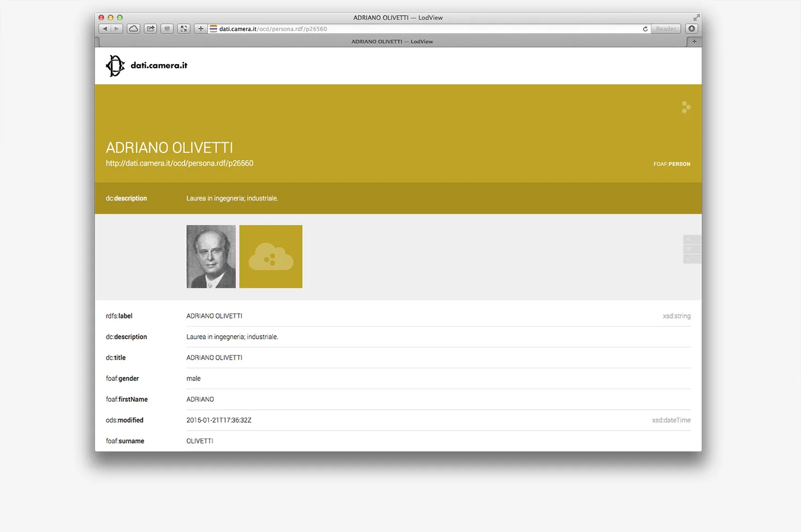Click the new tab plus button
801x532 pixels.
694,42
